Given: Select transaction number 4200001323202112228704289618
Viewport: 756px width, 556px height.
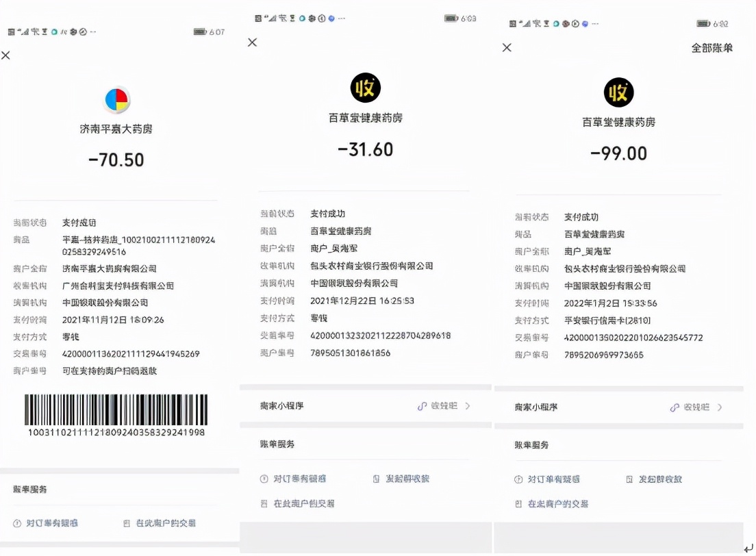Looking at the screenshot, I should point(381,336).
